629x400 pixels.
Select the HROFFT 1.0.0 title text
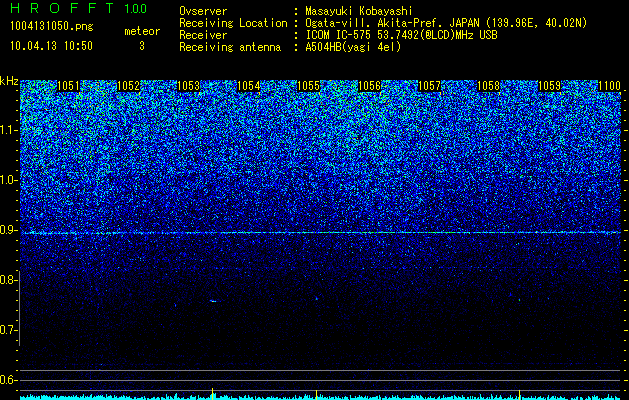point(79,8)
